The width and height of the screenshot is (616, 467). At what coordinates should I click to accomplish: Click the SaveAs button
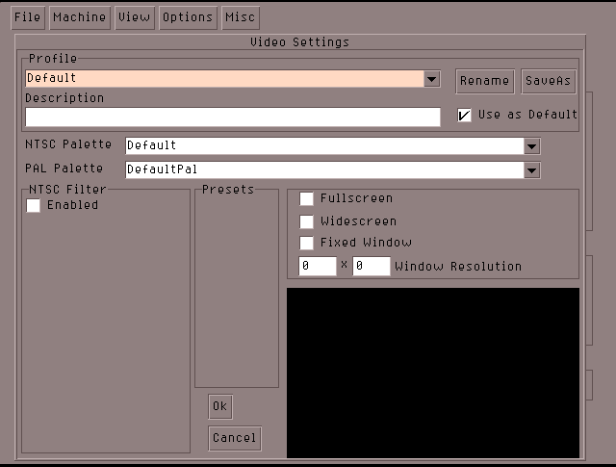[x=548, y=81]
